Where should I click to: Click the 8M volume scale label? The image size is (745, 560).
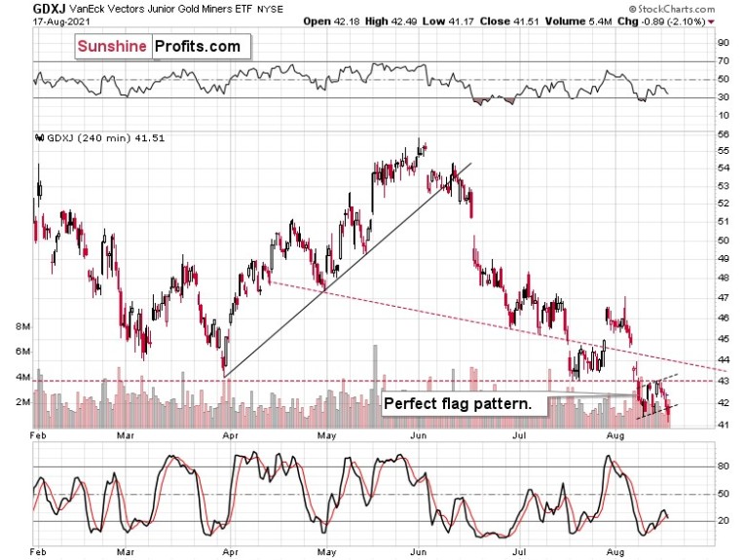pos(22,327)
